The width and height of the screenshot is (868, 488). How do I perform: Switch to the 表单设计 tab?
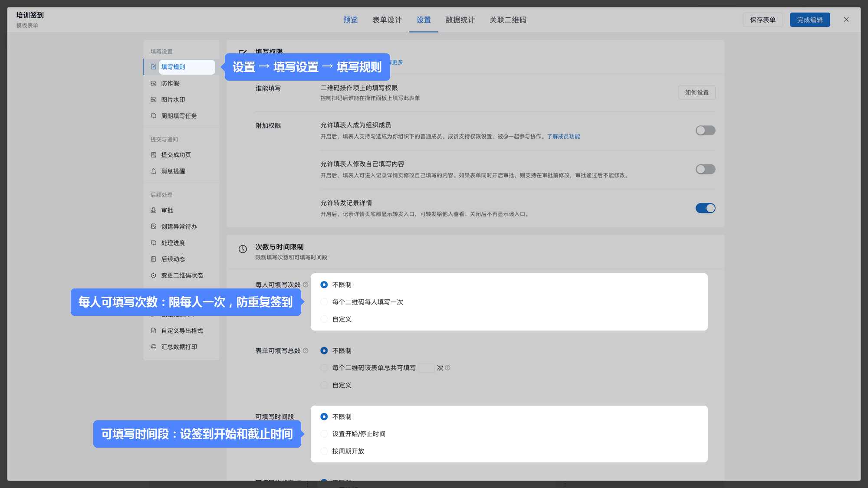pyautogui.click(x=387, y=20)
